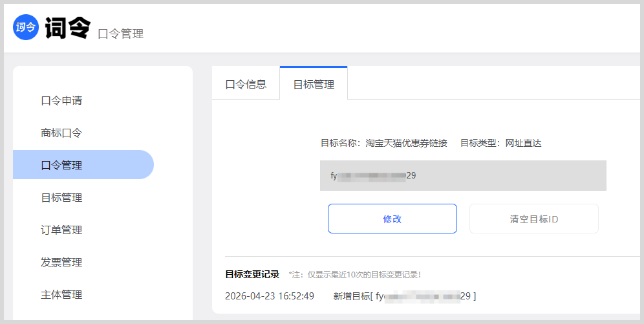Open 订单管理 sidebar entry
Screen dimensions: 644x324
[x=61, y=230]
